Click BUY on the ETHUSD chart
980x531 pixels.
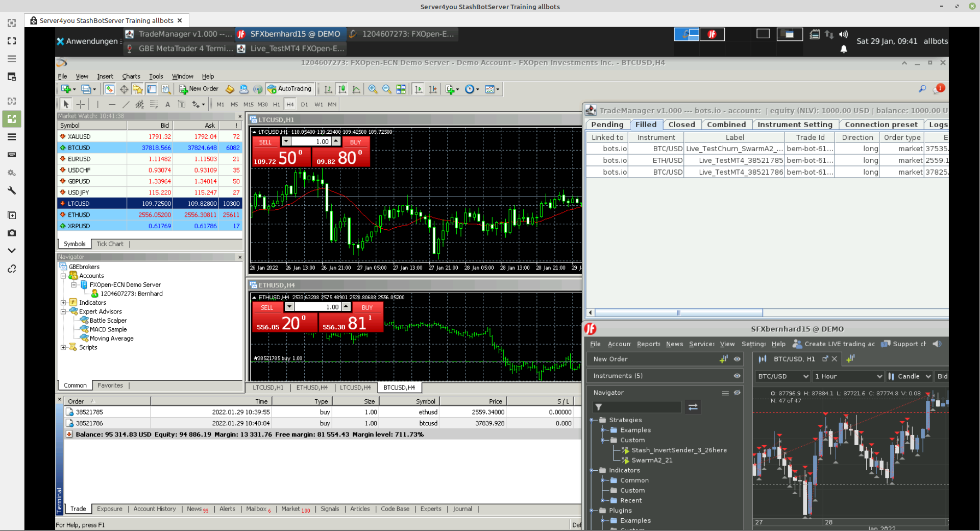click(367, 307)
